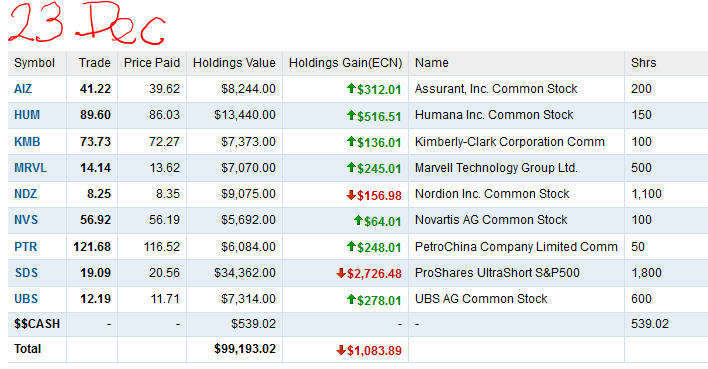The height and width of the screenshot is (369, 708).
Task: Open the HUM symbol link
Action: (x=27, y=115)
